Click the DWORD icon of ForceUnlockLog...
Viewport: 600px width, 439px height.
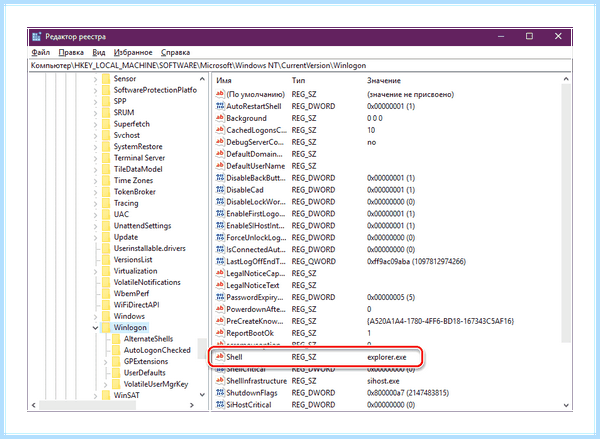(x=220, y=237)
